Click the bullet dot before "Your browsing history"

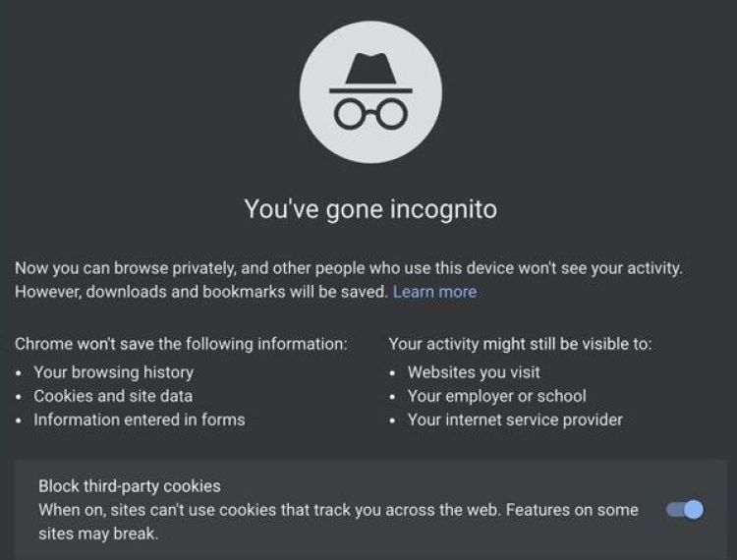(x=20, y=373)
